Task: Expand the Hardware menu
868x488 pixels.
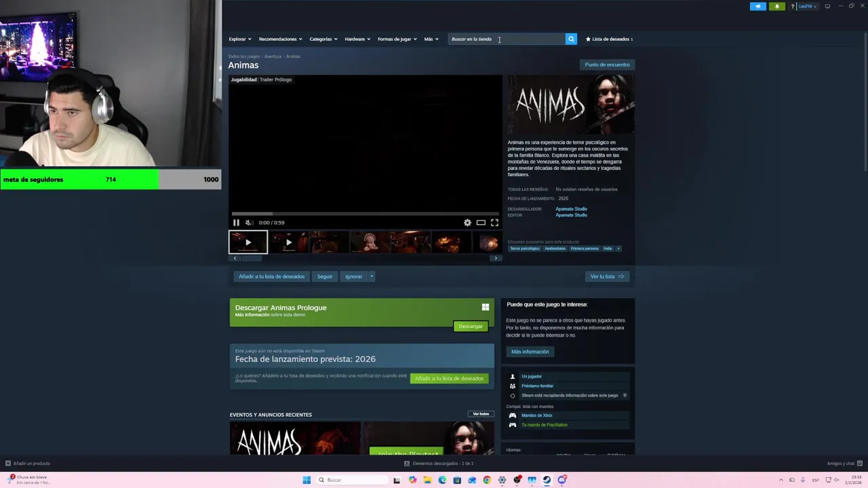Action: (357, 39)
